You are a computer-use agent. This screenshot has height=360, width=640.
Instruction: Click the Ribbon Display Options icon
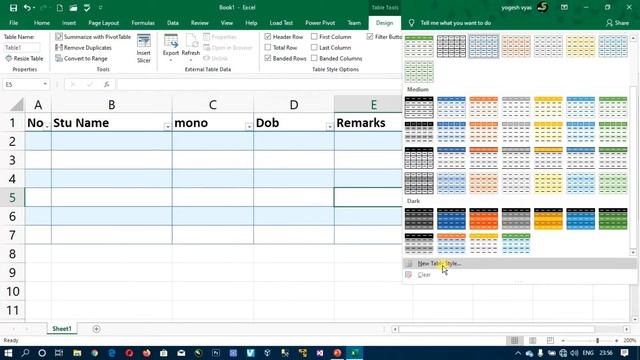coord(564,7)
